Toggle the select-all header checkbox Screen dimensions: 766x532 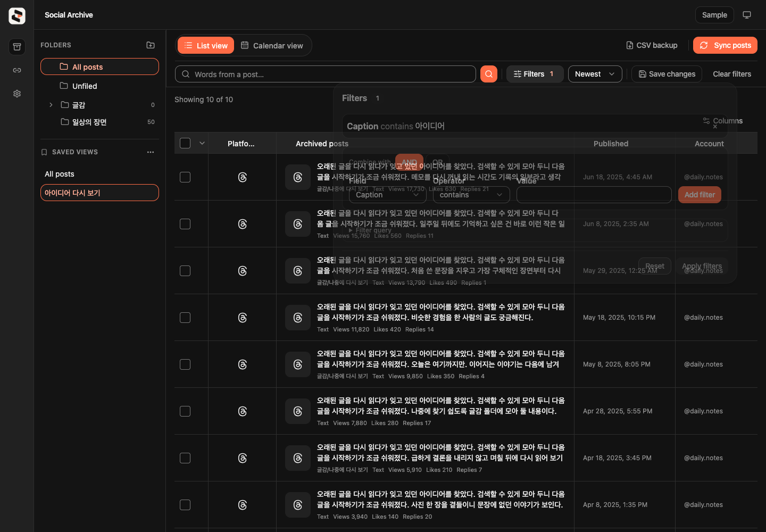click(x=185, y=143)
